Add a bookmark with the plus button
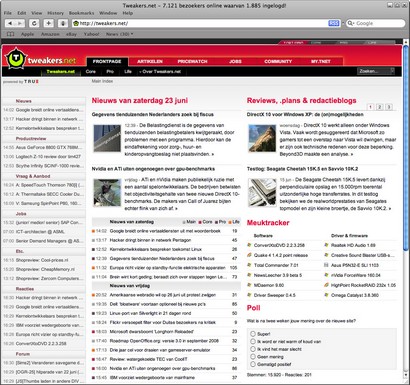Image resolution: width=410 pixels, height=385 pixels. (49, 23)
